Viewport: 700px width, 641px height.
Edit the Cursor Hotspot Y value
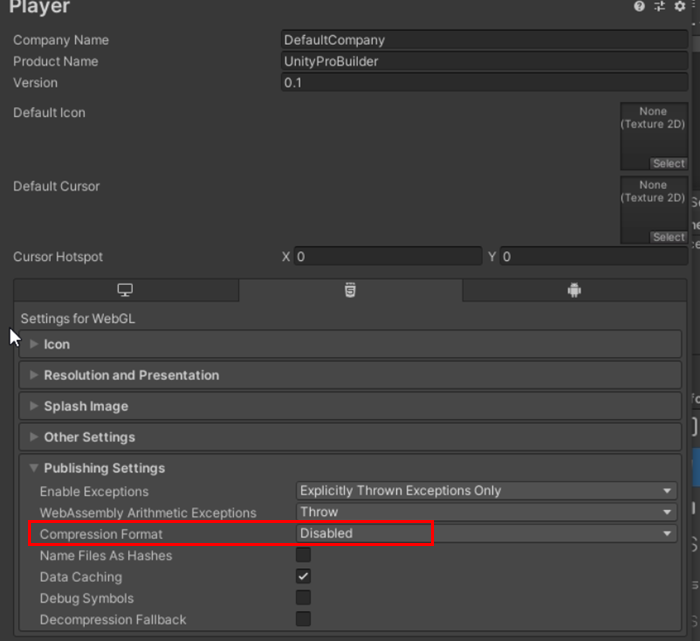594,257
